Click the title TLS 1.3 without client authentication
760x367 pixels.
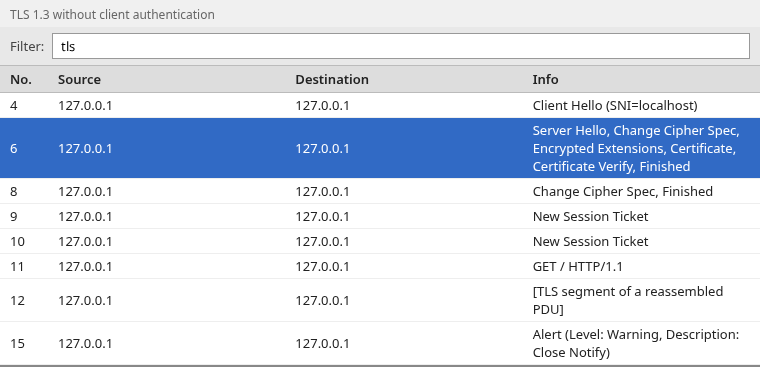(x=112, y=15)
